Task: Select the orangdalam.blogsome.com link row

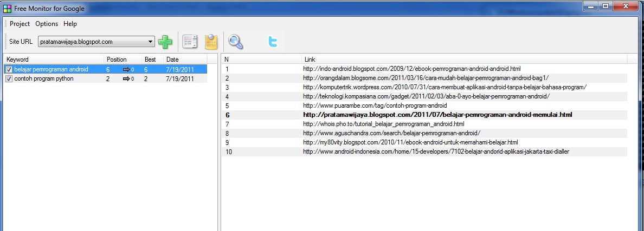Action: (x=424, y=78)
